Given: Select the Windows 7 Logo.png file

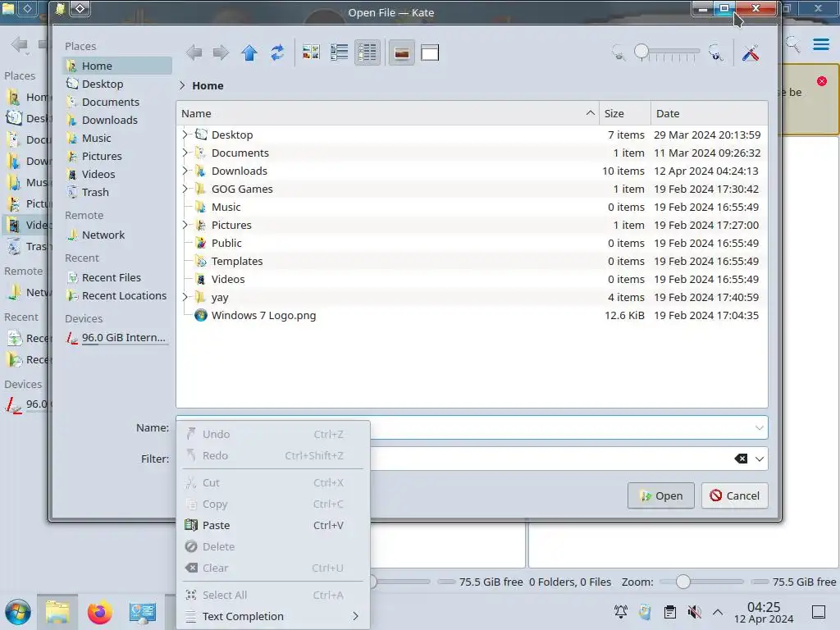Looking at the screenshot, I should [x=472, y=315].
